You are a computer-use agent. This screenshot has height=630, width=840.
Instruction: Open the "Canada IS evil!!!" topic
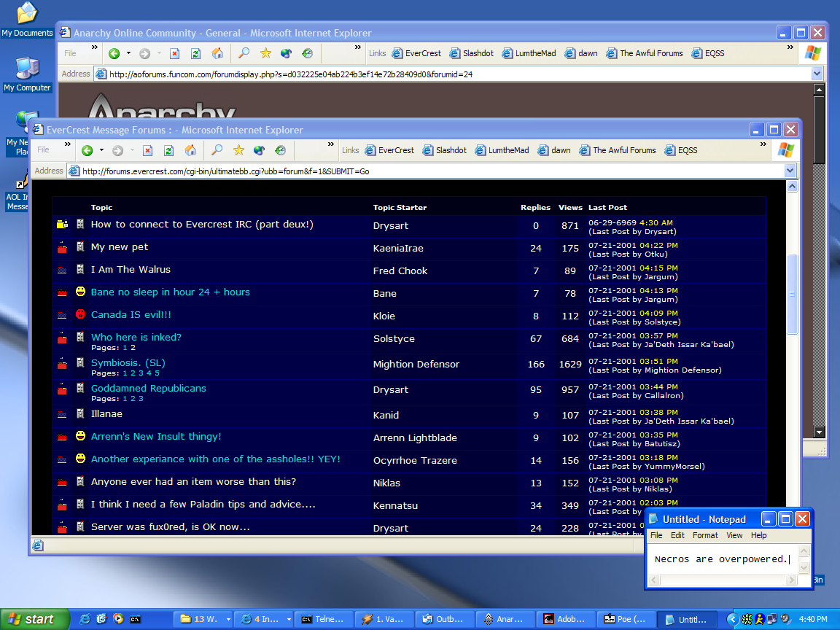131,314
